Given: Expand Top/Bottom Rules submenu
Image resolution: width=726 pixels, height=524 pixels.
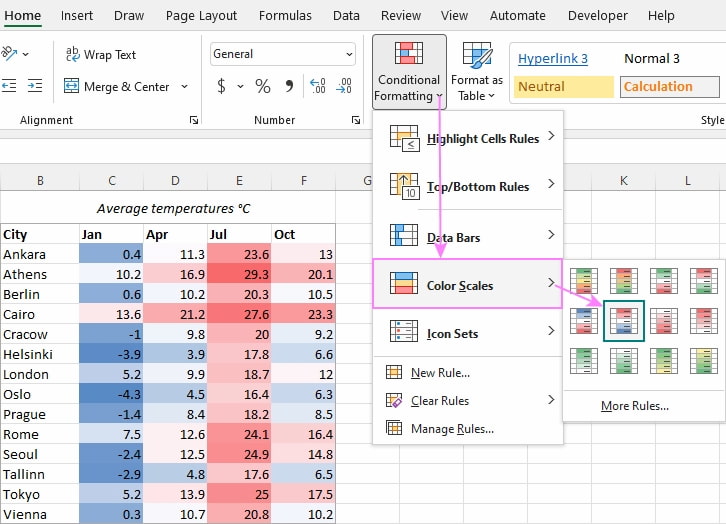Looking at the screenshot, I should point(468,186).
